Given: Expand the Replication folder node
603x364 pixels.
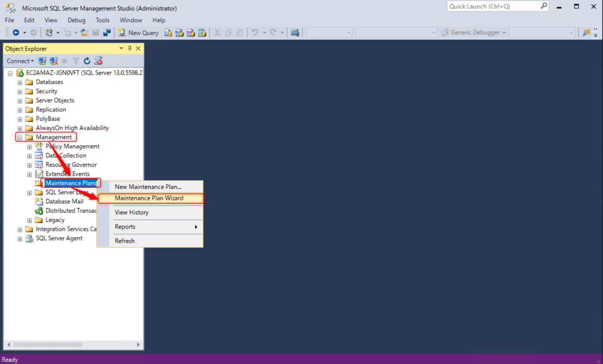Looking at the screenshot, I should pos(20,109).
